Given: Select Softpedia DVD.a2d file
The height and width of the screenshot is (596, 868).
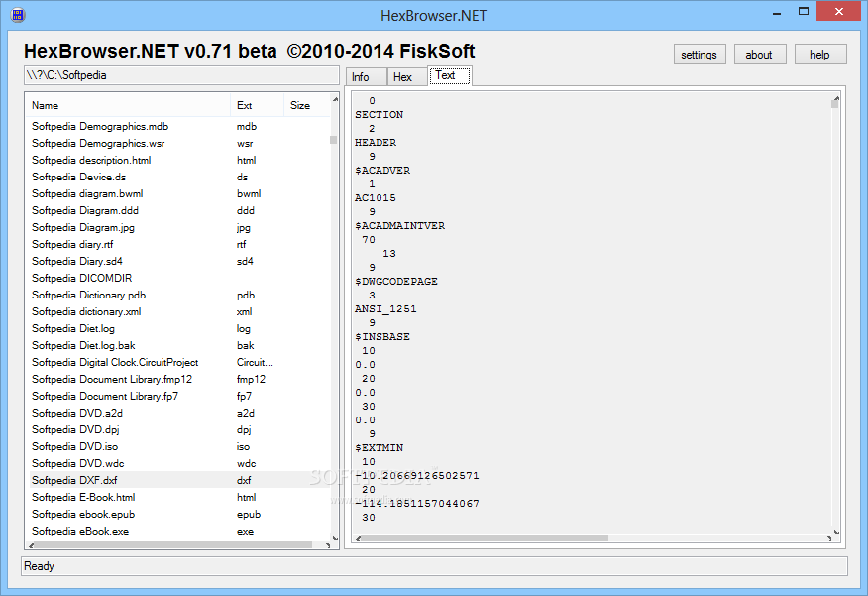Looking at the screenshot, I should tap(178, 414).
